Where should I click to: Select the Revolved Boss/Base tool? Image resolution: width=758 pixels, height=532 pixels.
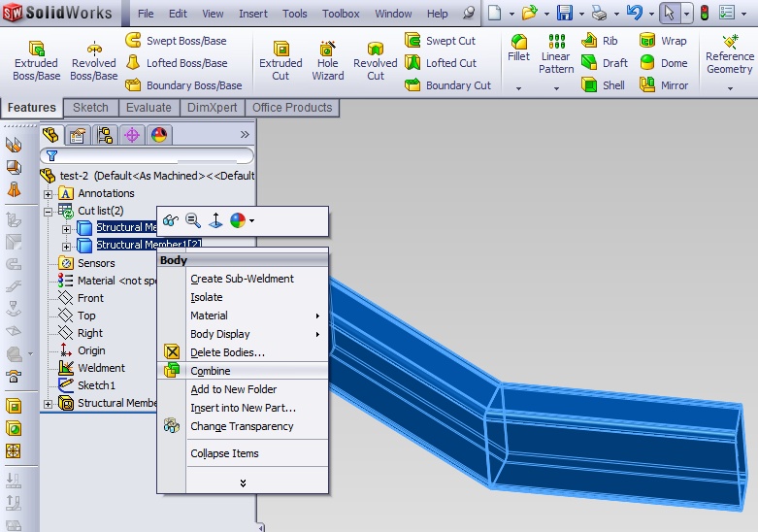click(x=94, y=60)
